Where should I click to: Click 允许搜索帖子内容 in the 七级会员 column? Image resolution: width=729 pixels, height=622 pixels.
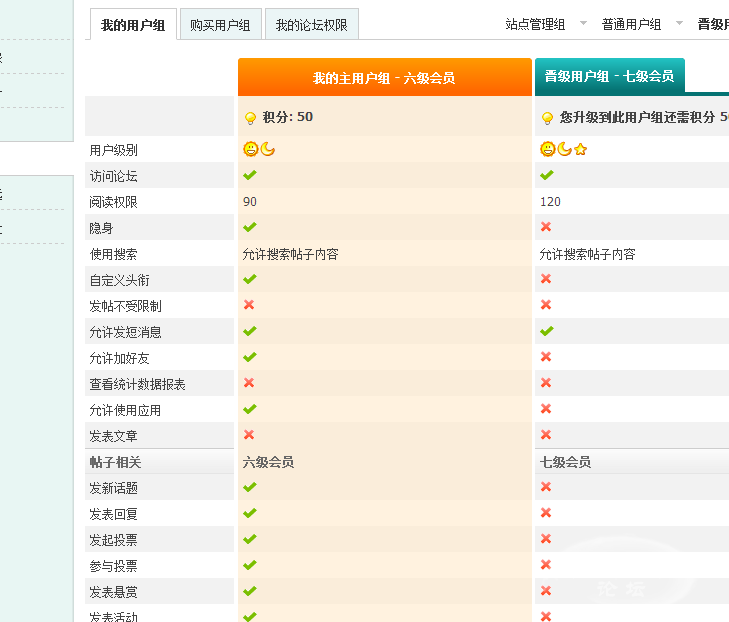tap(588, 254)
